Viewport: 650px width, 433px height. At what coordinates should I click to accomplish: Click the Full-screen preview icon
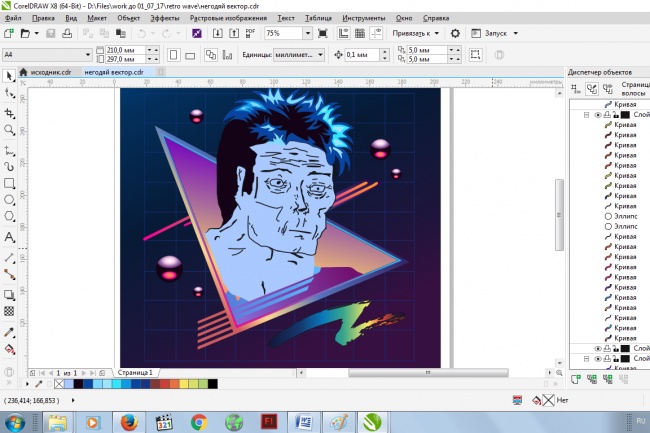click(x=323, y=33)
